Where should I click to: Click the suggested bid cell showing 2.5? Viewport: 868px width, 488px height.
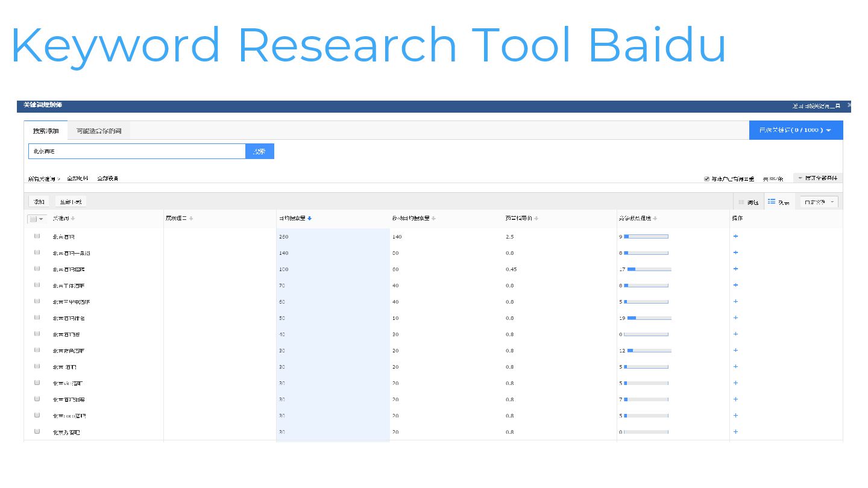510,237
